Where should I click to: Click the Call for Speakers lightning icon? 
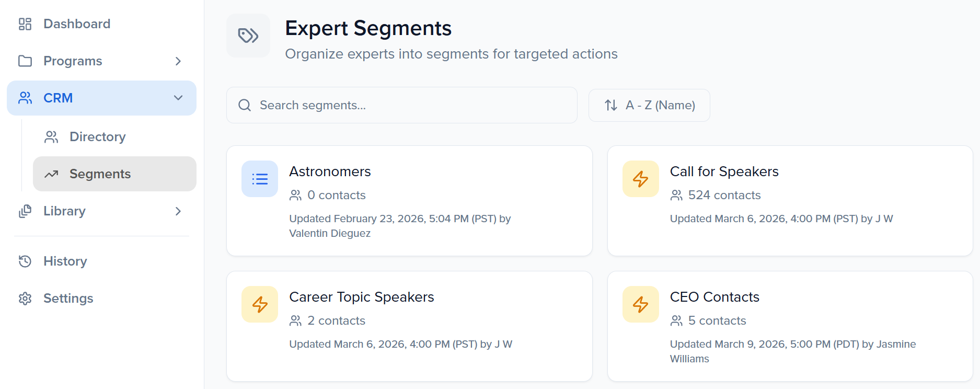pyautogui.click(x=640, y=179)
